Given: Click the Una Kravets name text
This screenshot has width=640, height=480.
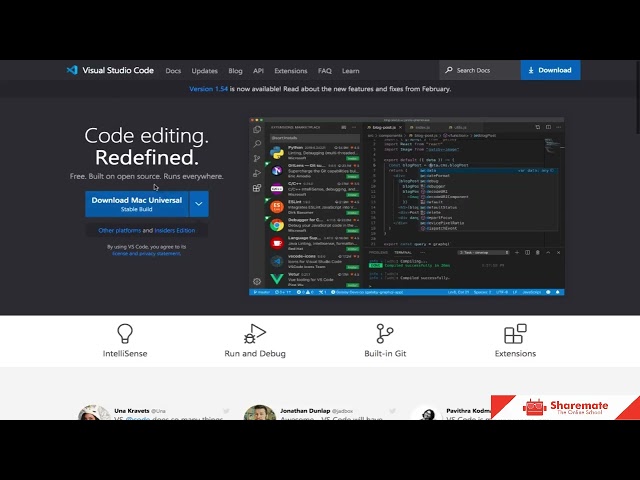Looking at the screenshot, I should [131, 411].
